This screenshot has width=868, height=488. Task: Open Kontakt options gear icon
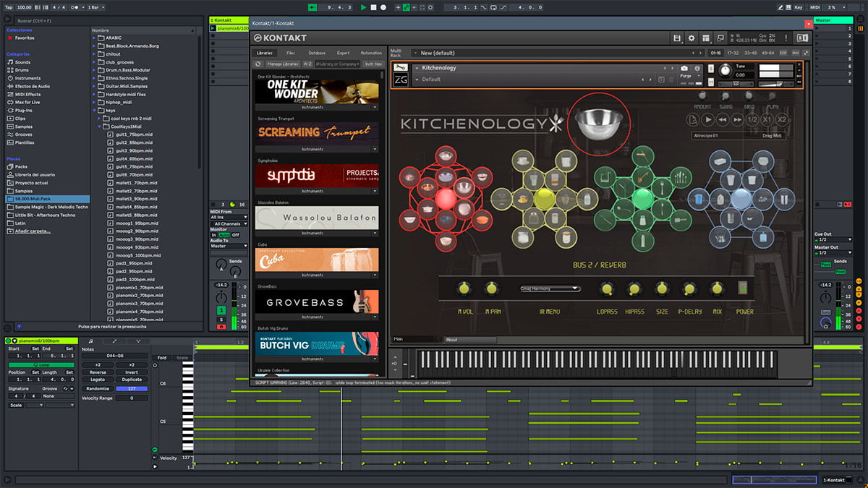[x=692, y=38]
